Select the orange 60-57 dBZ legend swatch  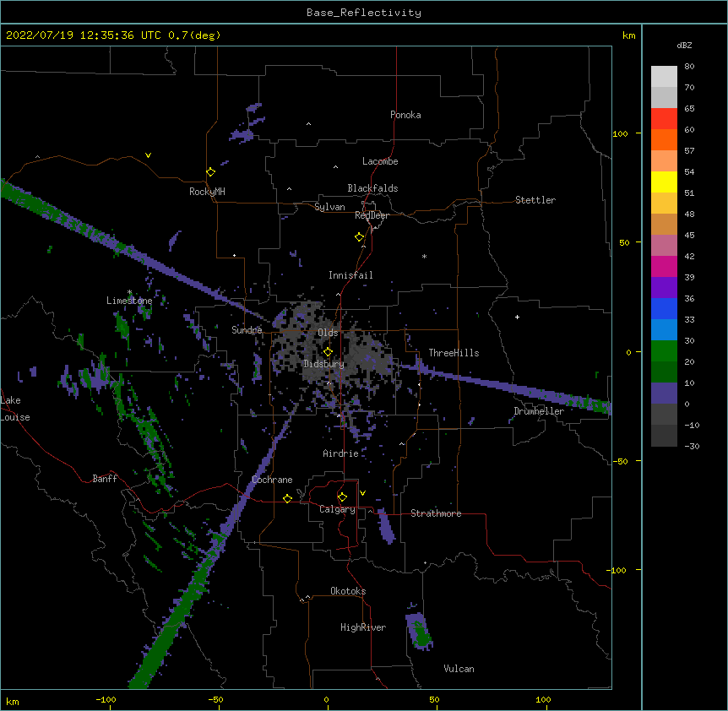pyautogui.click(x=664, y=139)
